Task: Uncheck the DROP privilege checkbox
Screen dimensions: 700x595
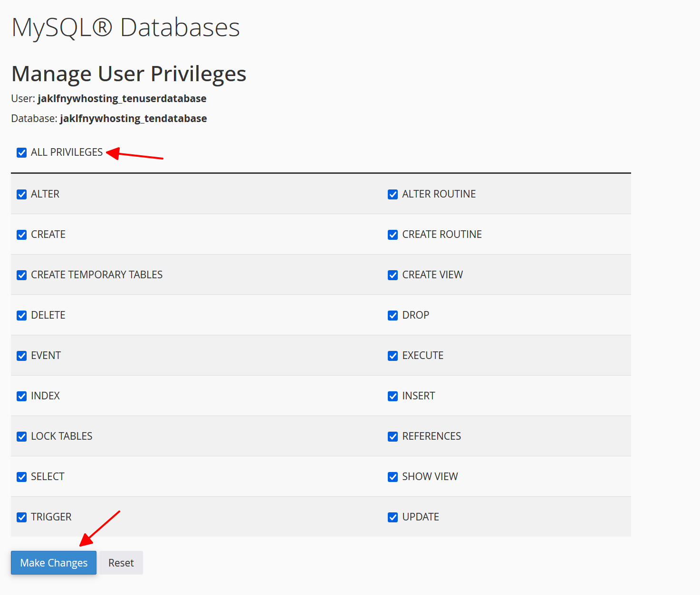Action: point(393,315)
